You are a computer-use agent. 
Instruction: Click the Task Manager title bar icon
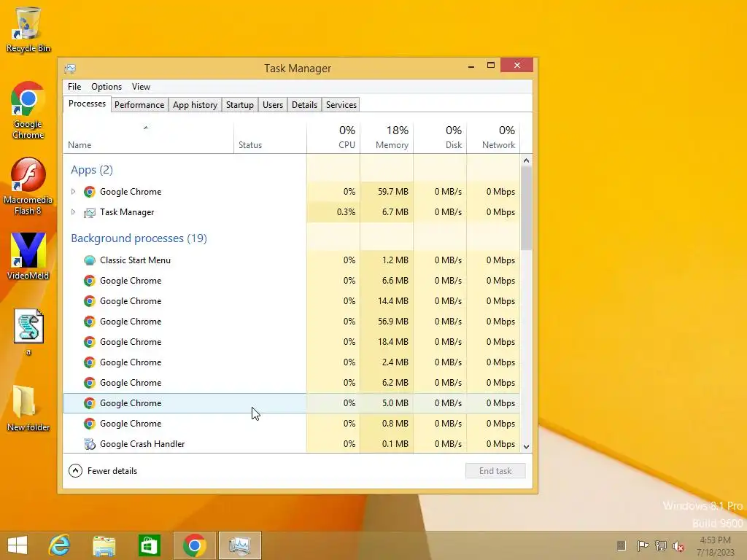[x=70, y=69]
